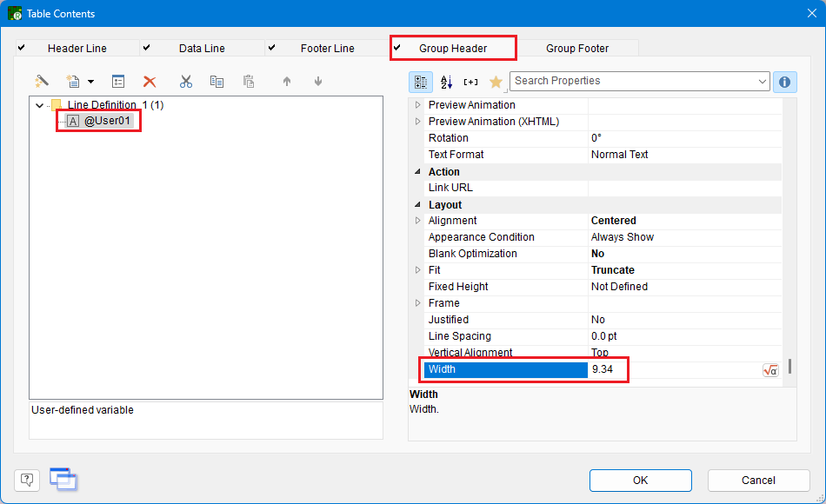This screenshot has height=504, width=826.
Task: Click Appearance Condition value Always Show
Action: [623, 237]
